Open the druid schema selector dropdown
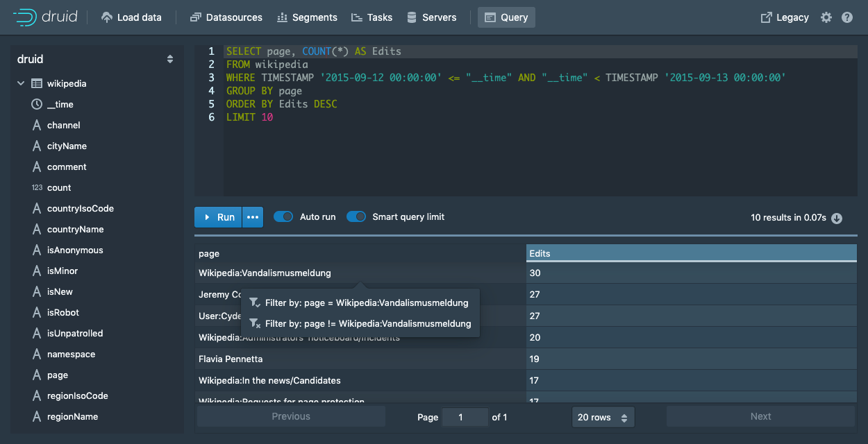Screen dimensions: 868x444 pos(96,60)
